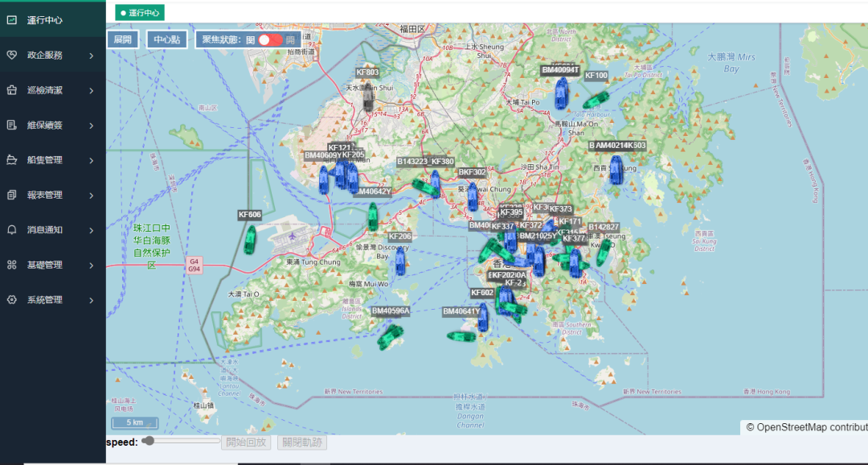Click the 展開 button
The height and width of the screenshot is (465, 868).
coord(123,39)
